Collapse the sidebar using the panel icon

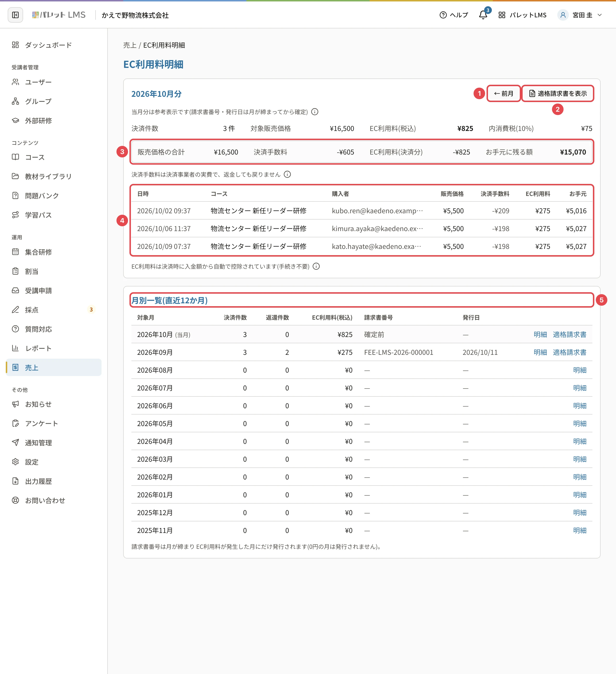15,15
